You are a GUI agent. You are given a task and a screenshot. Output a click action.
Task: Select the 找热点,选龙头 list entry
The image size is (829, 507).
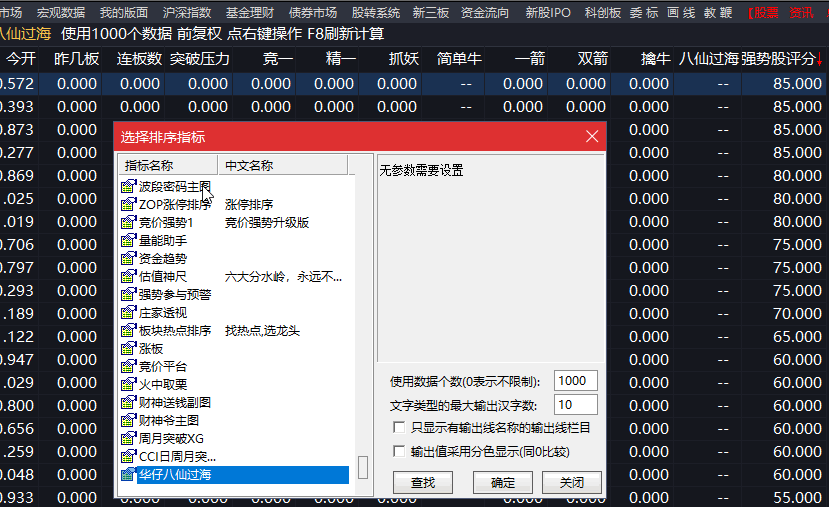262,330
